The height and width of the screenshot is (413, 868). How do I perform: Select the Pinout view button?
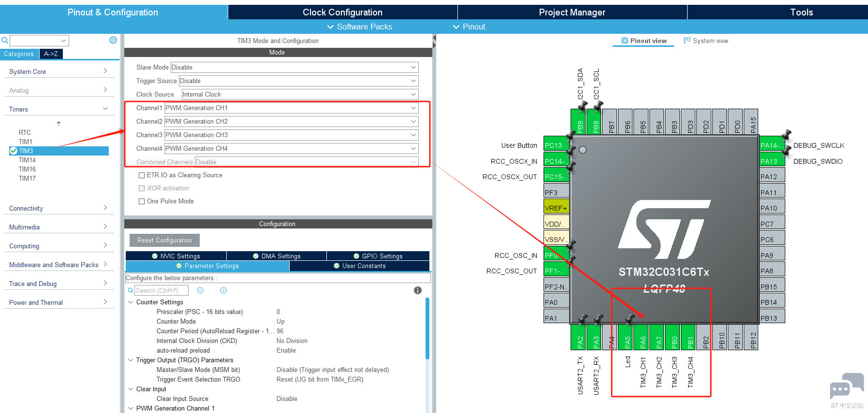[644, 41]
